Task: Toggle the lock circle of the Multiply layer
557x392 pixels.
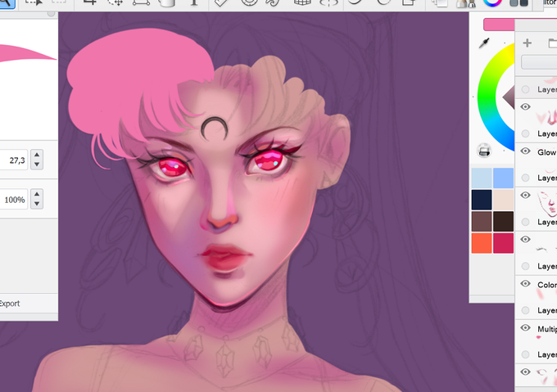Action: 525,354
